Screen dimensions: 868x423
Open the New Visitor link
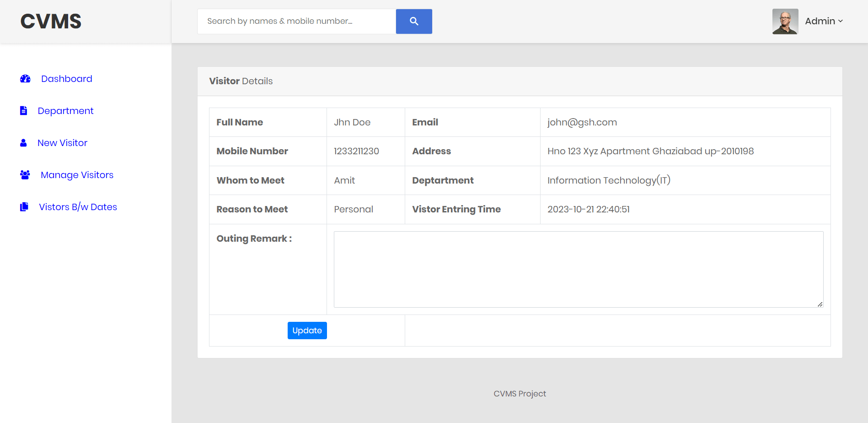[x=62, y=142]
